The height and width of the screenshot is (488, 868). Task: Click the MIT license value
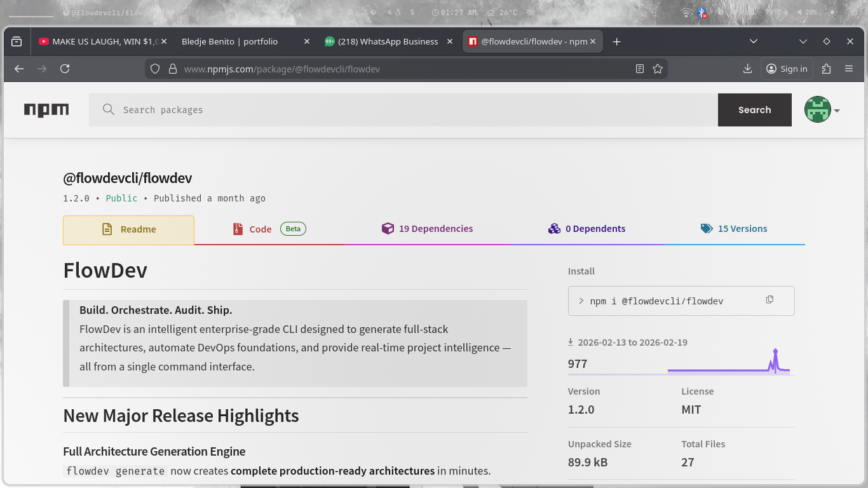tap(691, 410)
